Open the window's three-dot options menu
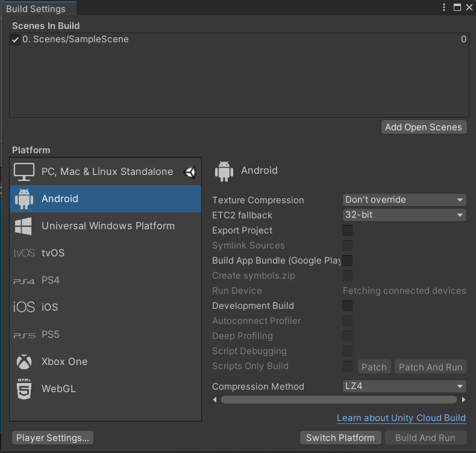 coord(444,7)
